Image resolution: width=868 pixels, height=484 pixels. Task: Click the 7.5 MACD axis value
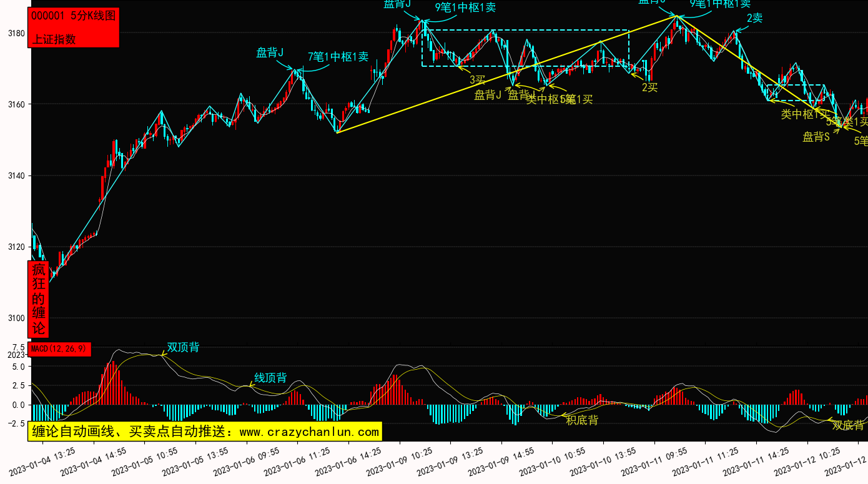[19, 347]
